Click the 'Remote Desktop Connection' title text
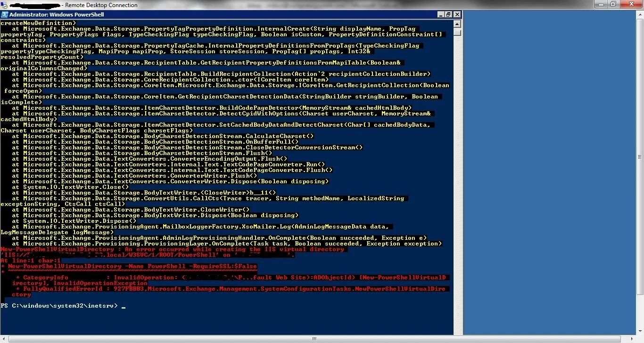644x343 pixels. 101,5
